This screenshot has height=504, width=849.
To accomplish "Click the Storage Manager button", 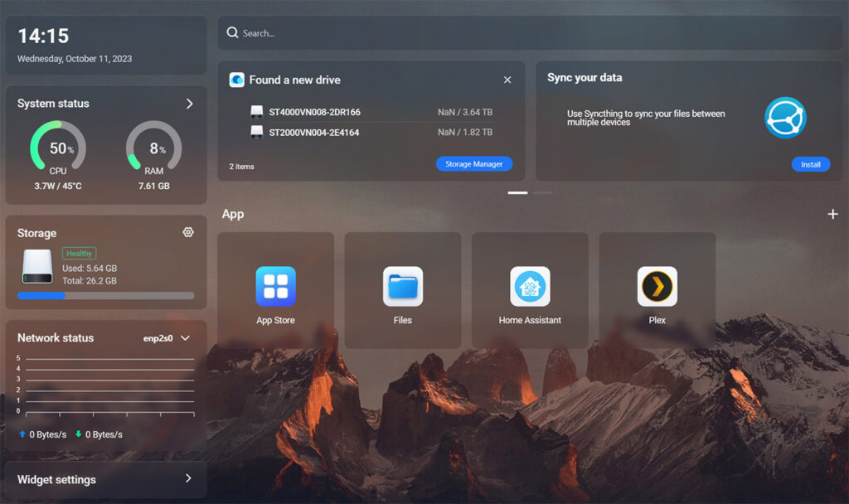I will click(x=474, y=164).
